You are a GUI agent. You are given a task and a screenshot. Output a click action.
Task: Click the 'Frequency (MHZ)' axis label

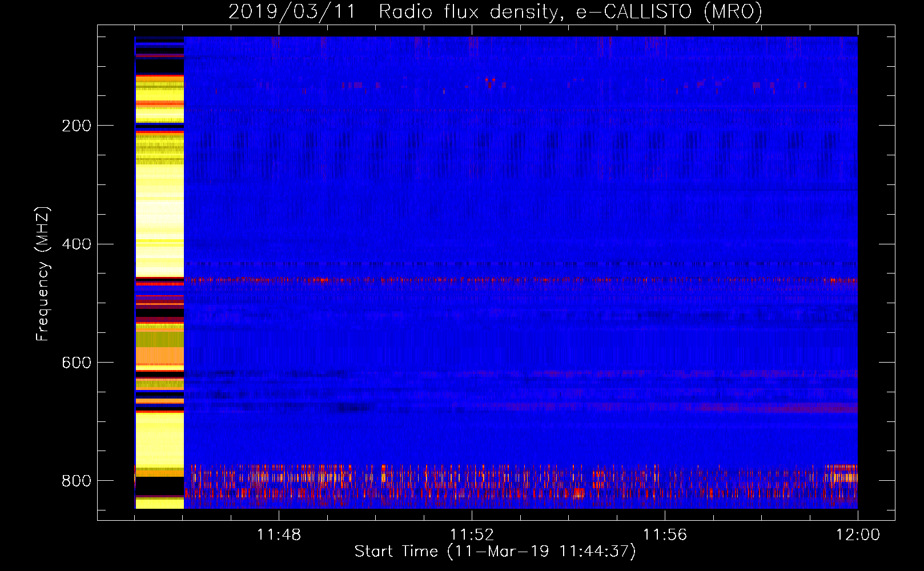coord(43,274)
